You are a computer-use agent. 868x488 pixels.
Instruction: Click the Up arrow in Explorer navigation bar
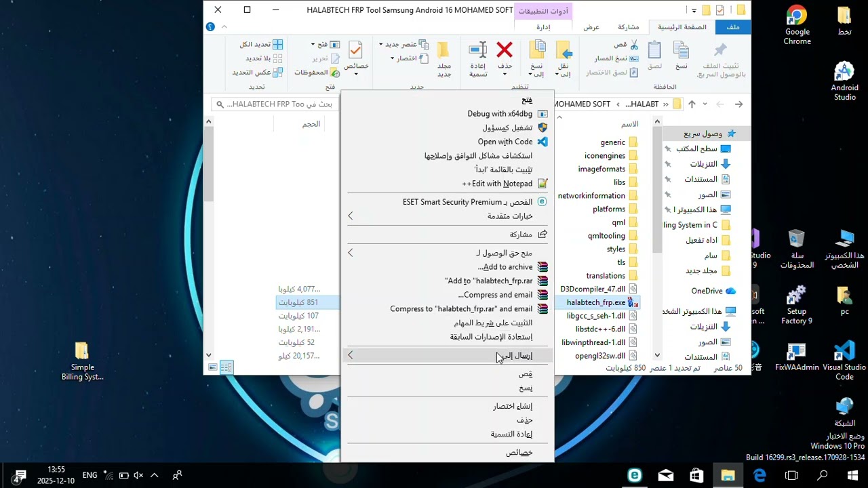(692, 104)
